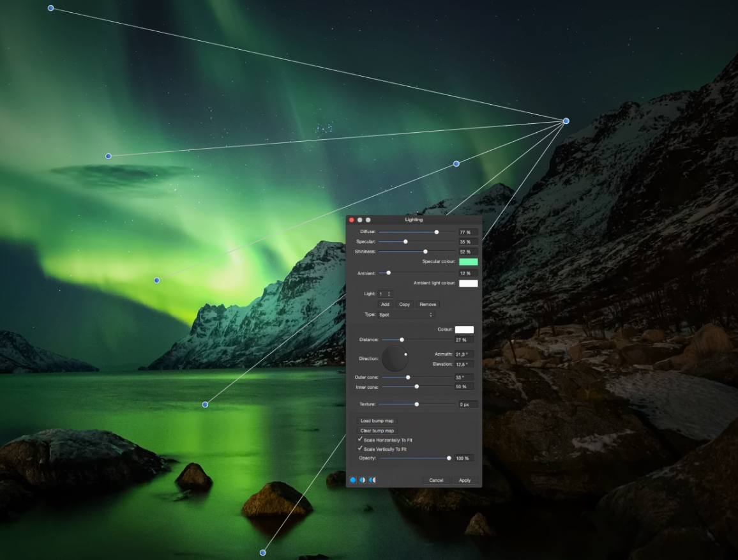
Task: Disable Scale Vertically To Fit
Action: (359, 449)
